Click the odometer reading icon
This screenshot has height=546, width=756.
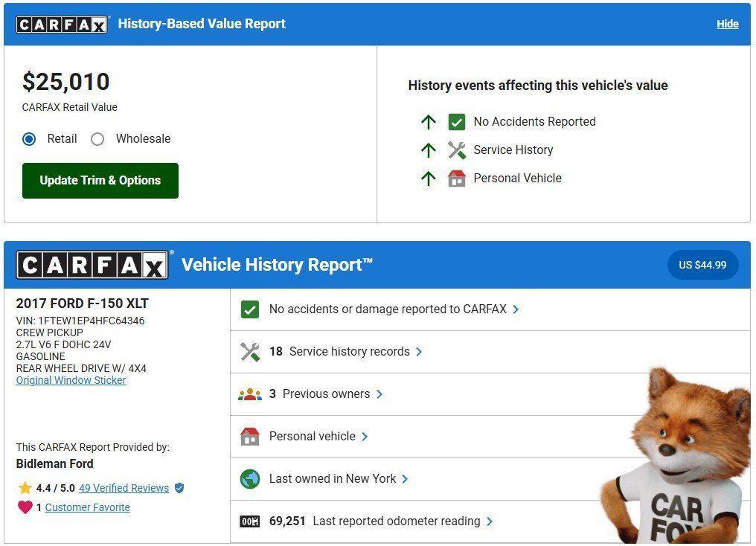pyautogui.click(x=249, y=521)
